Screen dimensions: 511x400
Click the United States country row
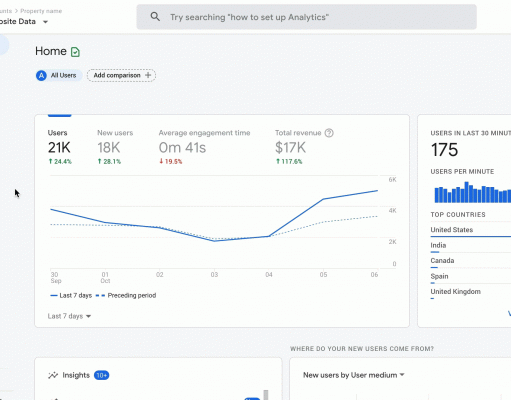tap(471, 230)
